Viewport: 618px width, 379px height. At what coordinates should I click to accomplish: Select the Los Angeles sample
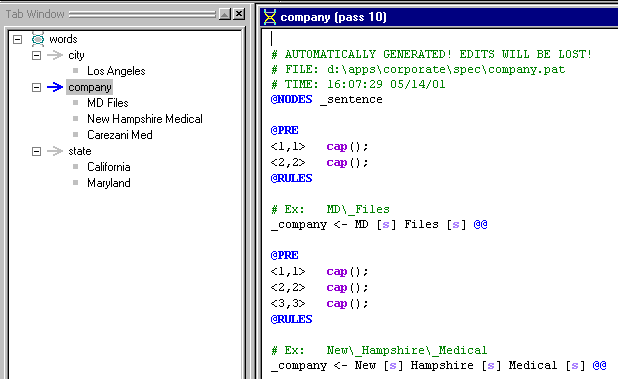point(116,71)
